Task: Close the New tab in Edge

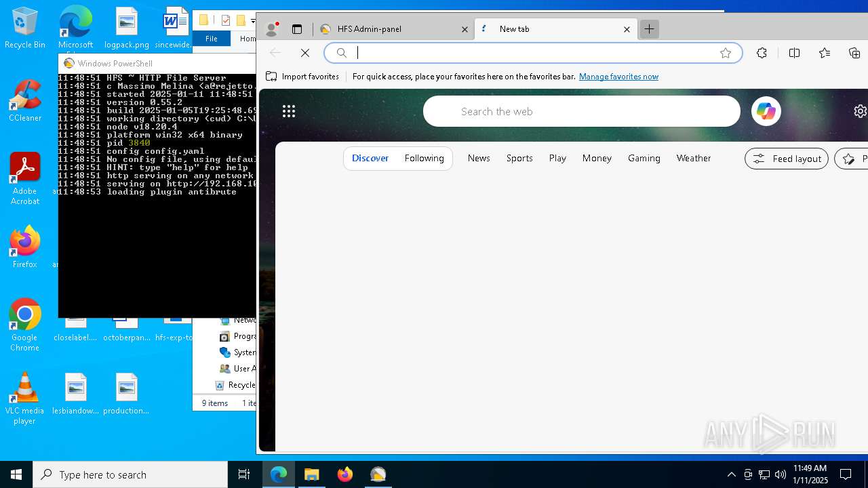Action: pos(627,29)
